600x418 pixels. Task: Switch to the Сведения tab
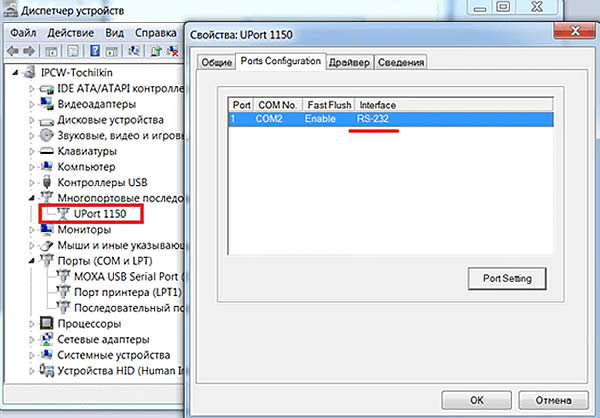click(401, 62)
